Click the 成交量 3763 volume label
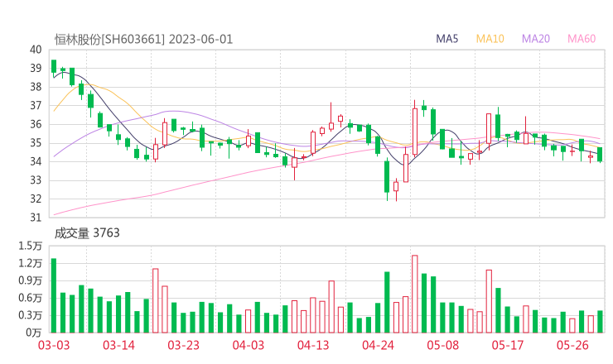613x364 pixels. click(x=87, y=233)
